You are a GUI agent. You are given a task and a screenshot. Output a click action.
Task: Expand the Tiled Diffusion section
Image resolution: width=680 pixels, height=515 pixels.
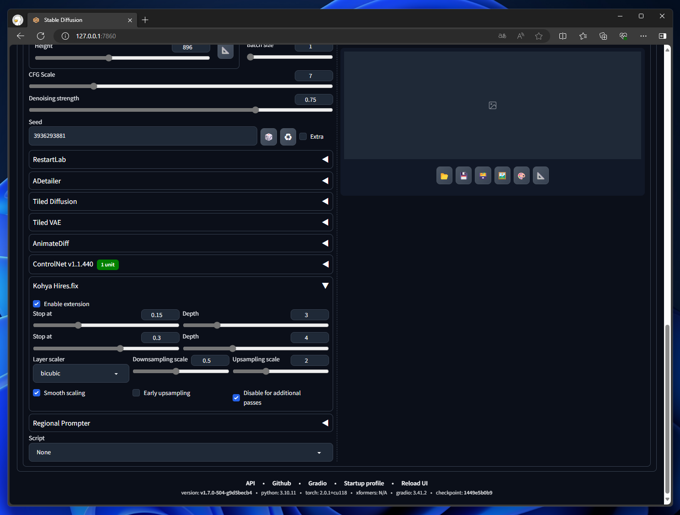click(x=180, y=202)
